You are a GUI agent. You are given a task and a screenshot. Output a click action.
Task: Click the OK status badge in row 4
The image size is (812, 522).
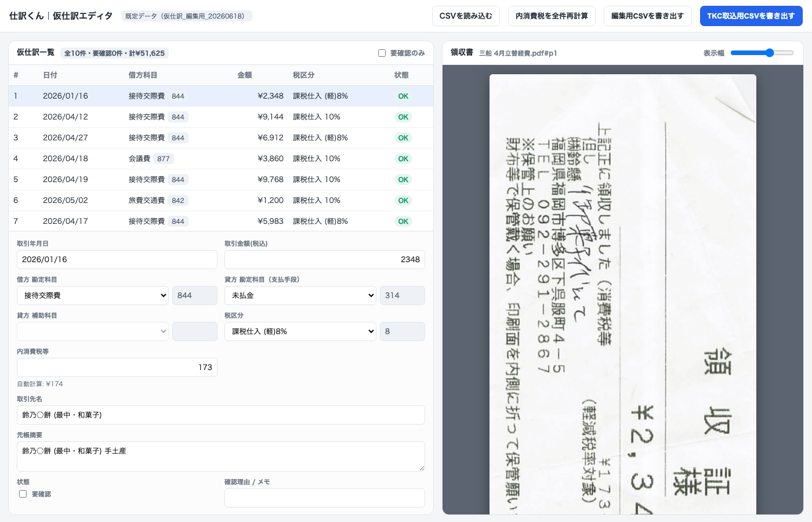[403, 159]
